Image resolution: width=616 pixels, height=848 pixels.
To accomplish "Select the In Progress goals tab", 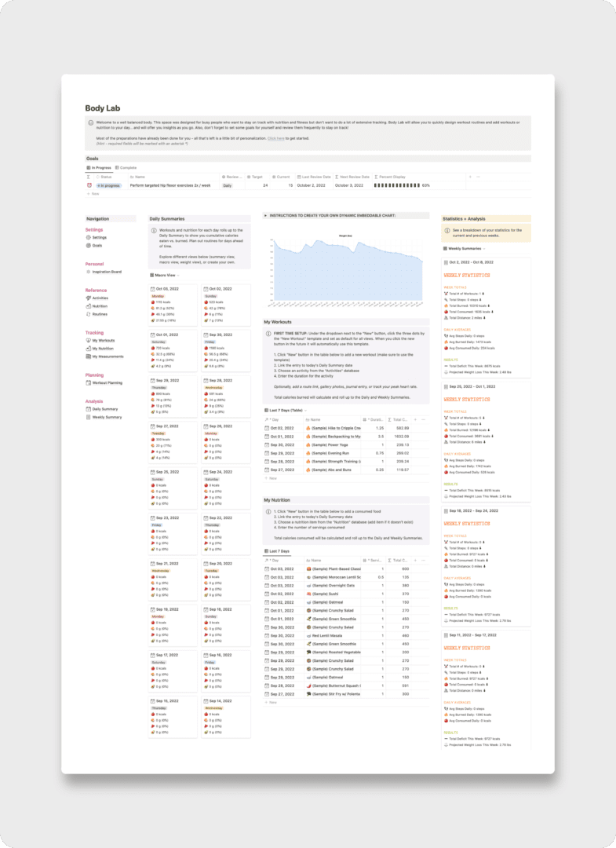I will coord(99,167).
